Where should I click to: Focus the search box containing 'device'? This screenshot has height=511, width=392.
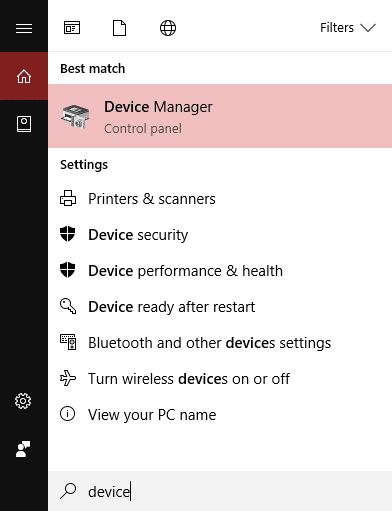pyautogui.click(x=220, y=491)
